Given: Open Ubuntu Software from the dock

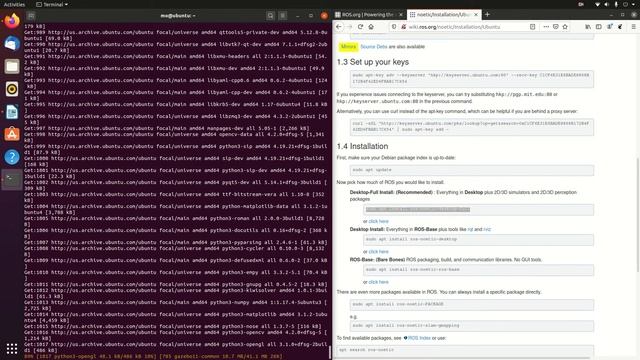Looking at the screenshot, I should [12, 134].
